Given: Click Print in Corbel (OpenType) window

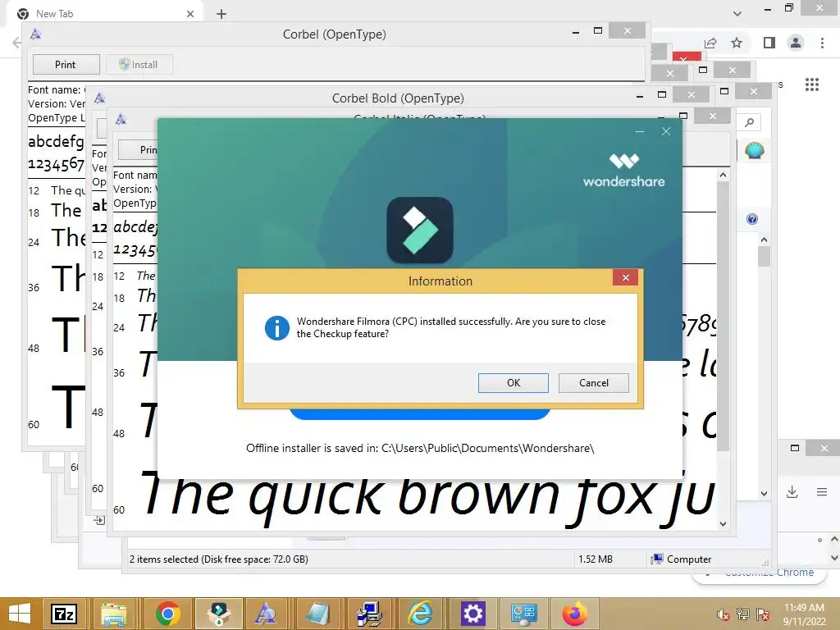Looking at the screenshot, I should tap(66, 64).
